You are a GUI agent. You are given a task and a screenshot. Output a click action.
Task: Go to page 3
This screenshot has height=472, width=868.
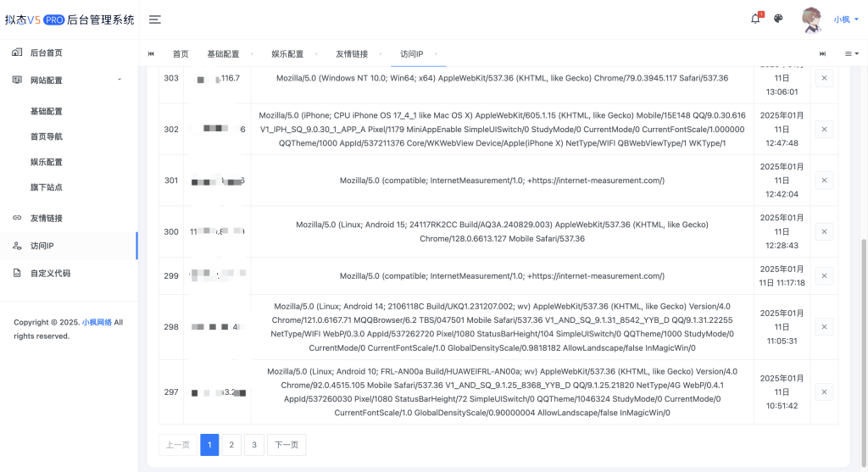pyautogui.click(x=254, y=445)
